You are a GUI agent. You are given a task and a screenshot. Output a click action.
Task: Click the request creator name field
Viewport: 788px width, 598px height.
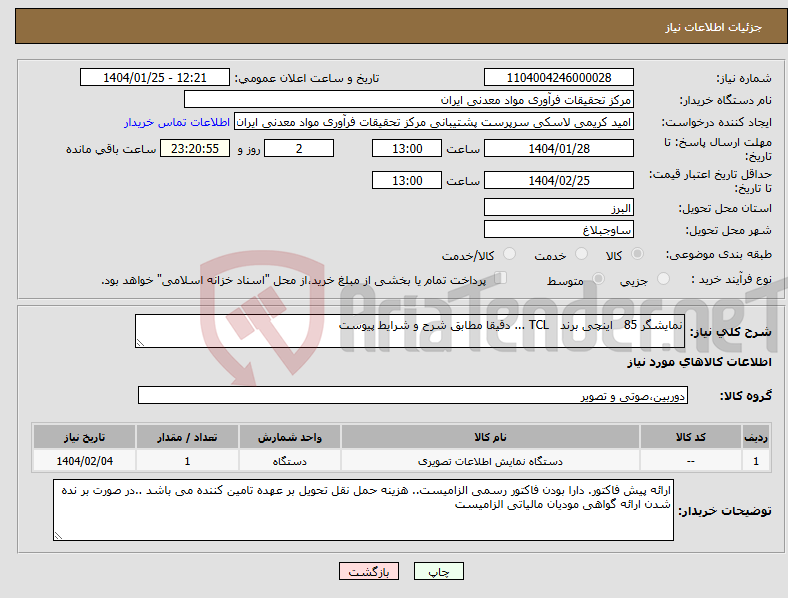[x=434, y=122]
